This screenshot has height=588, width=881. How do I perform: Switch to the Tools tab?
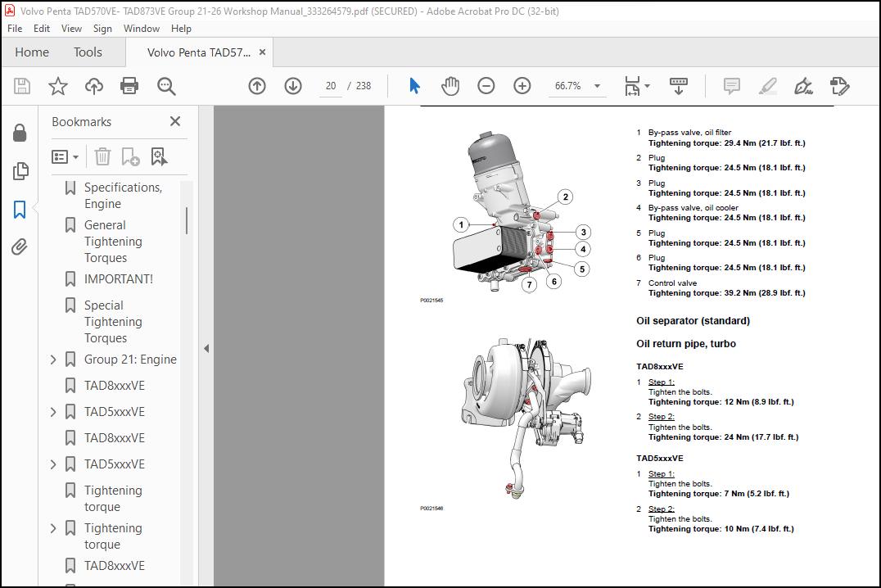pos(88,52)
